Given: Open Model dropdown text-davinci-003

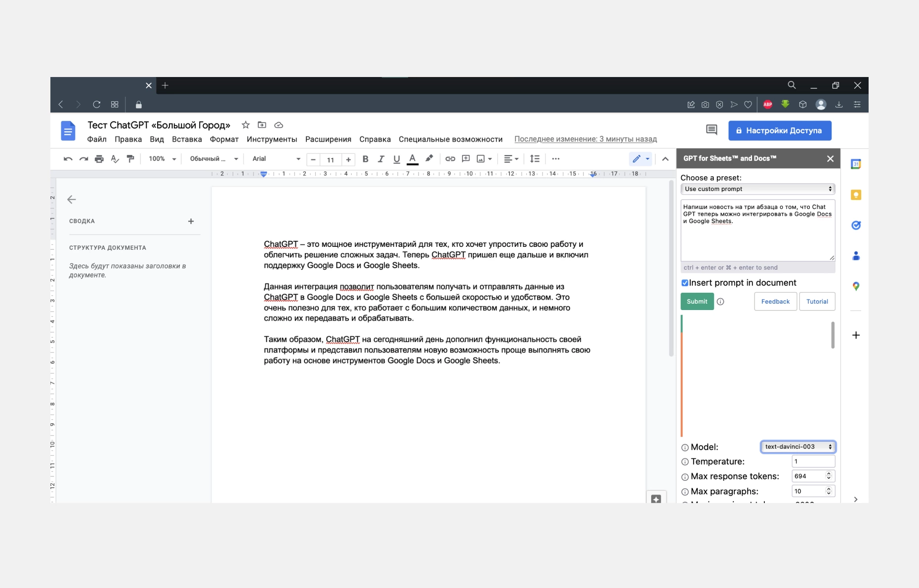Looking at the screenshot, I should (x=798, y=447).
